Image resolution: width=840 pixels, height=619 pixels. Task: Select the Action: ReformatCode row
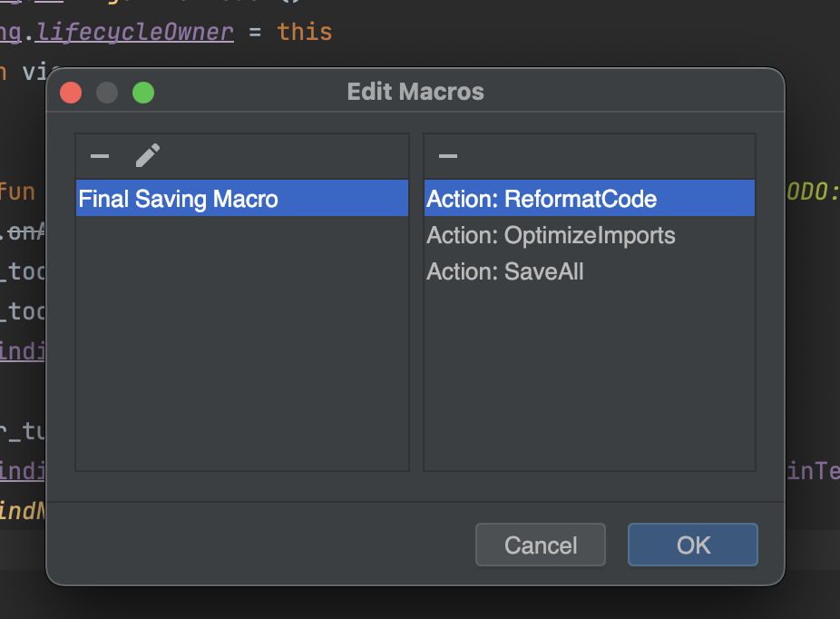[x=542, y=199]
